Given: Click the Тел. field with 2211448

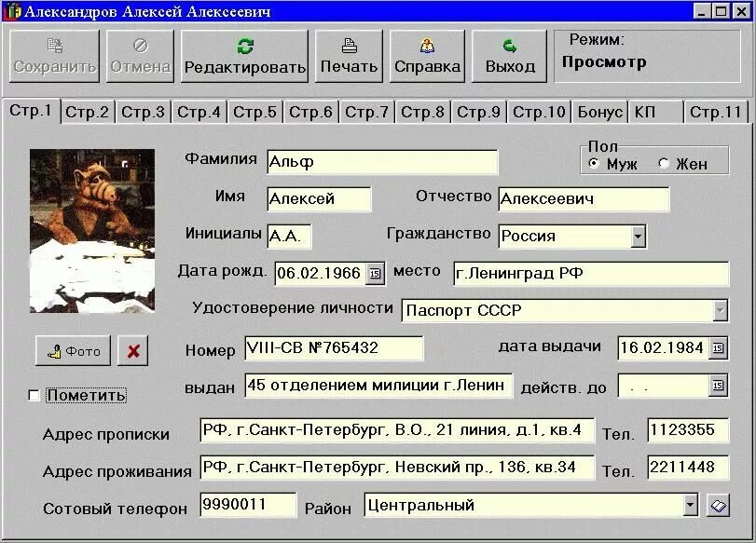Looking at the screenshot, I should [689, 468].
